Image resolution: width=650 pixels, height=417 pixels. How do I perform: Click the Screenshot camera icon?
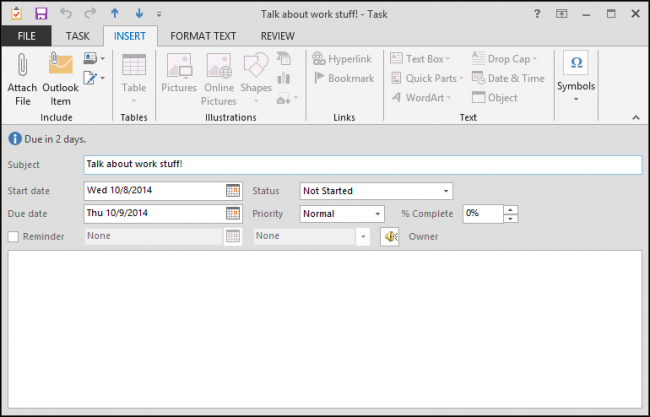(284, 98)
